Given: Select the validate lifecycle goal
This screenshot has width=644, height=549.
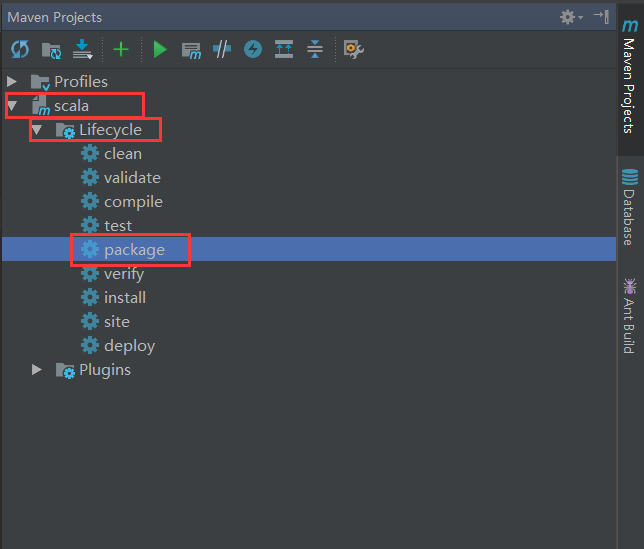Looking at the screenshot, I should 132,178.
